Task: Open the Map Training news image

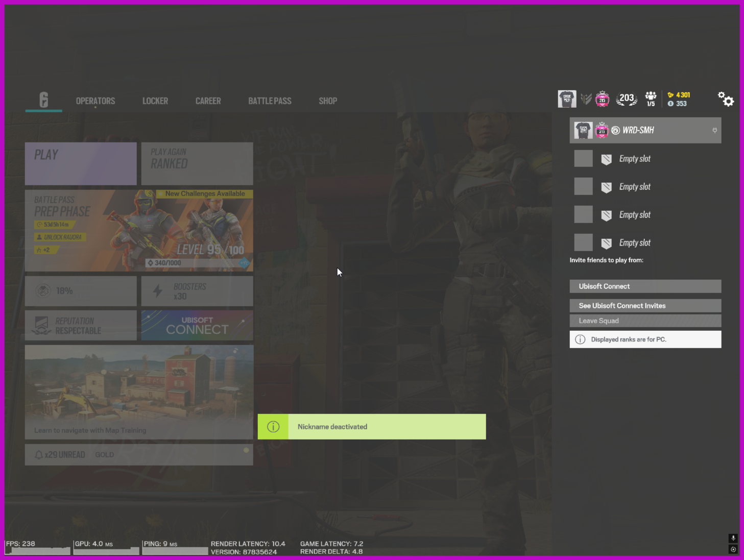Action: 139,392
